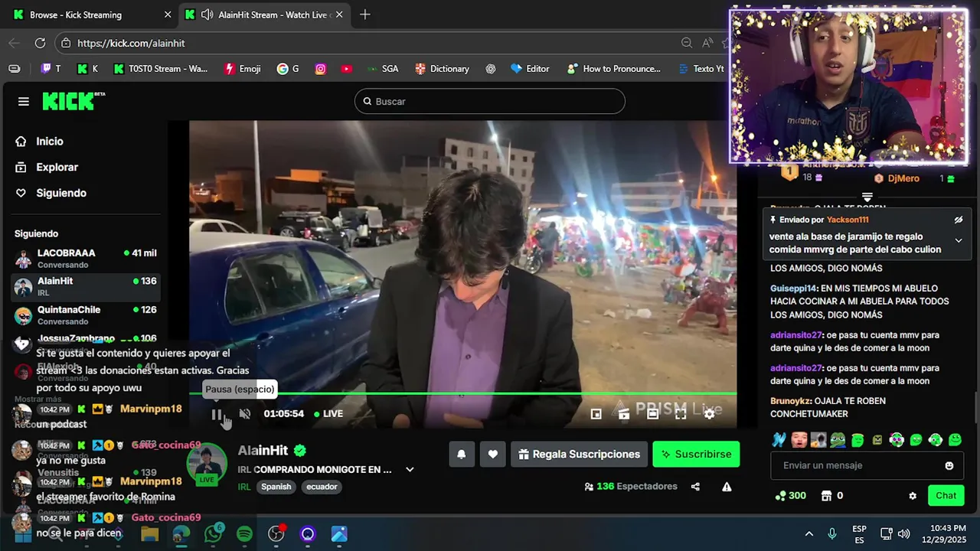
Task: Toggle theater mode in the player
Action: (652, 414)
